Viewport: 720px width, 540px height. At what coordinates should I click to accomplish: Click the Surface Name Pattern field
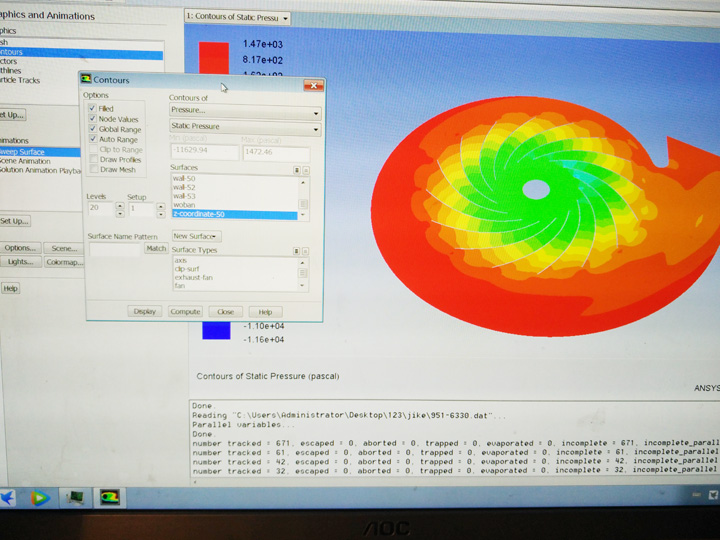(115, 249)
